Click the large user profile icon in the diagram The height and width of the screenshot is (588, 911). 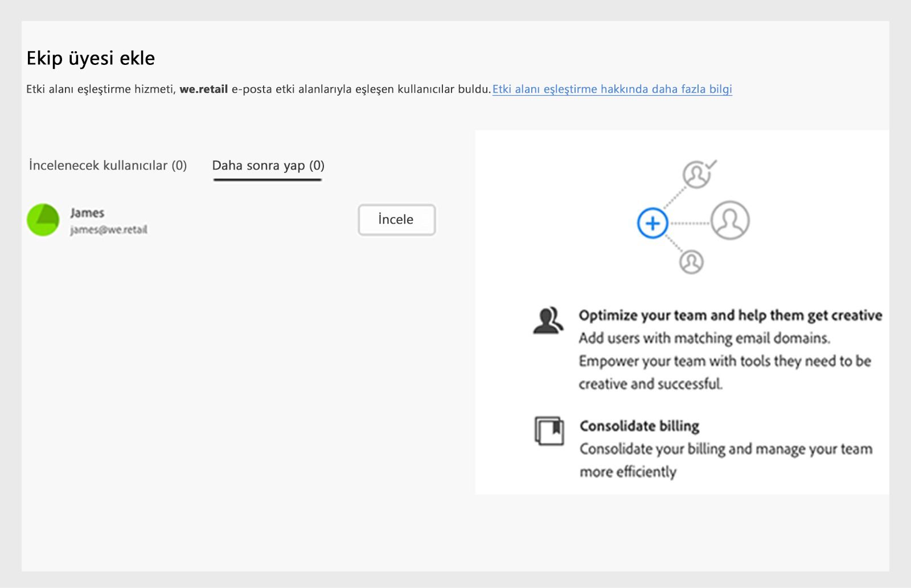[730, 220]
